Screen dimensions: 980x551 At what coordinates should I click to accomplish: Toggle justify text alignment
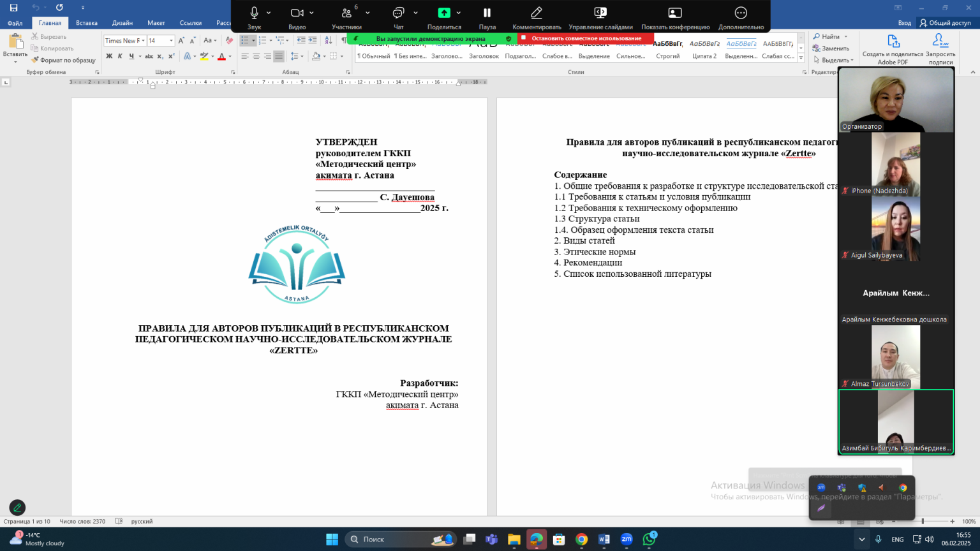click(279, 56)
